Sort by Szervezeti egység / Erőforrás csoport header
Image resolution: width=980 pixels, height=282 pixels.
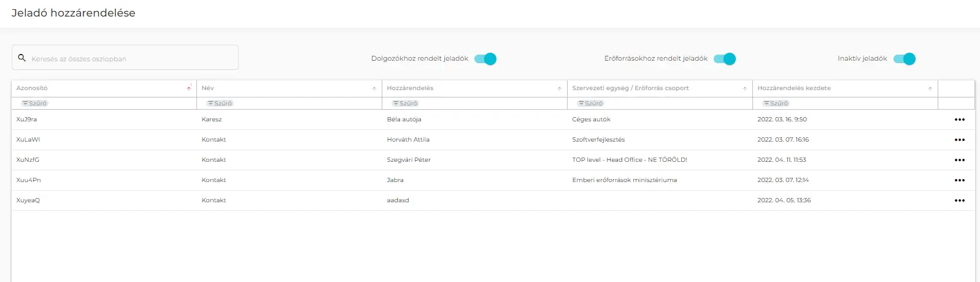630,88
